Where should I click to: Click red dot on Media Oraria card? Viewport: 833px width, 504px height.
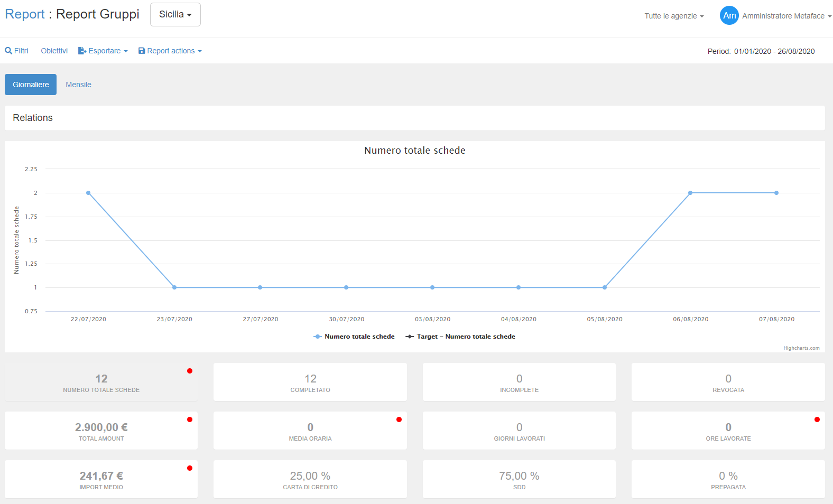point(399,419)
